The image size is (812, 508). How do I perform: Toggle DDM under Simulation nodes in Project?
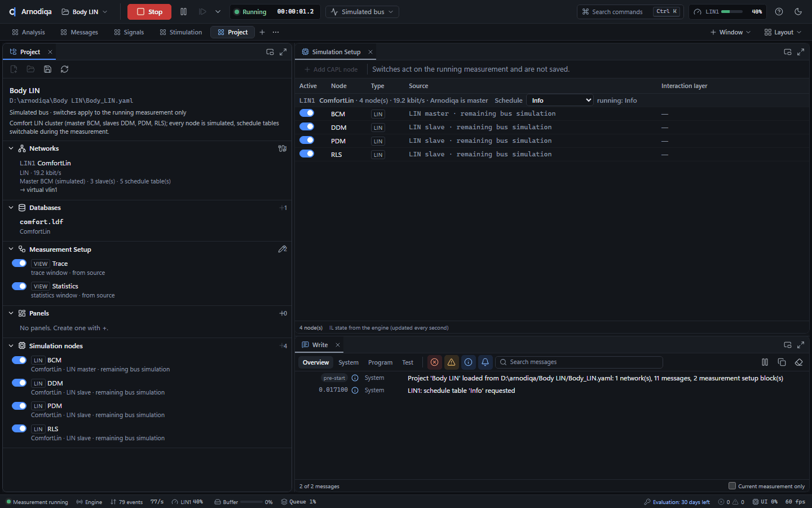tap(19, 383)
